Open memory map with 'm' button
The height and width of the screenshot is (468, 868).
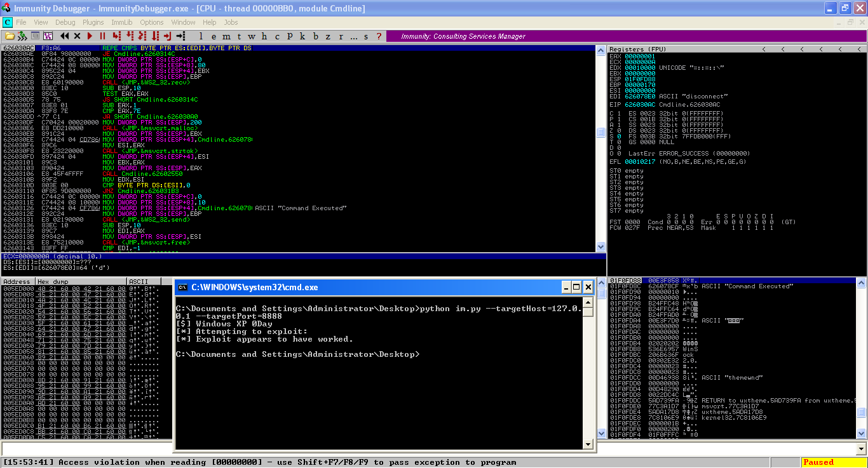[x=225, y=36]
